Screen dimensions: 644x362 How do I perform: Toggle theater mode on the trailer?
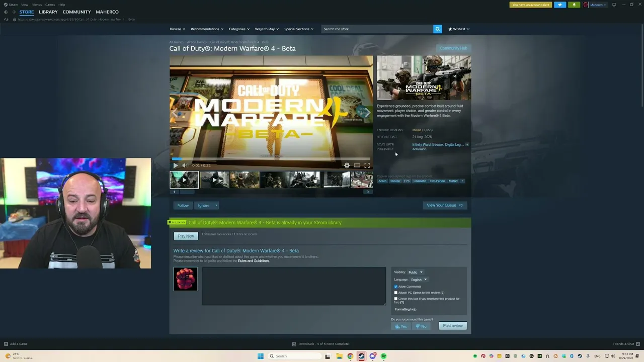tap(357, 165)
